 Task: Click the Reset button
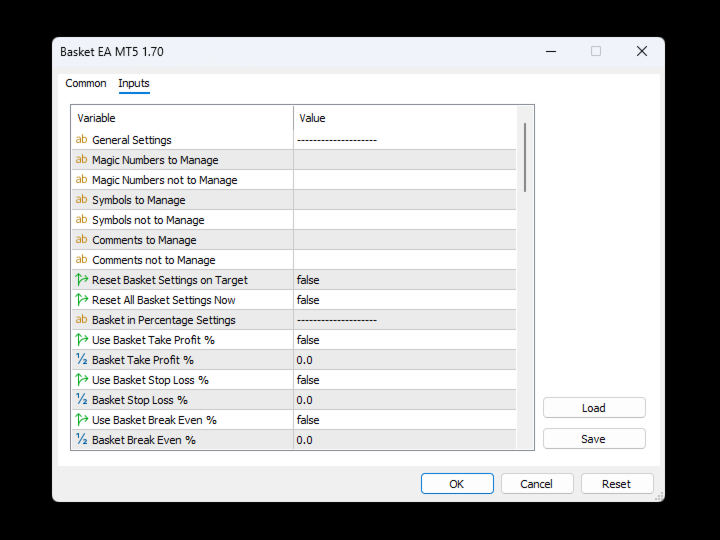[x=617, y=484]
